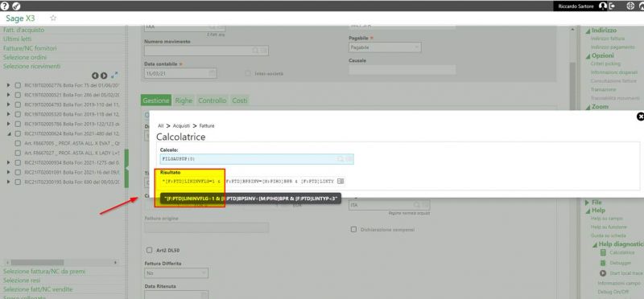Expand the left list with diagonal arrows icon
This screenshot has height=299, width=644.
tap(114, 76)
